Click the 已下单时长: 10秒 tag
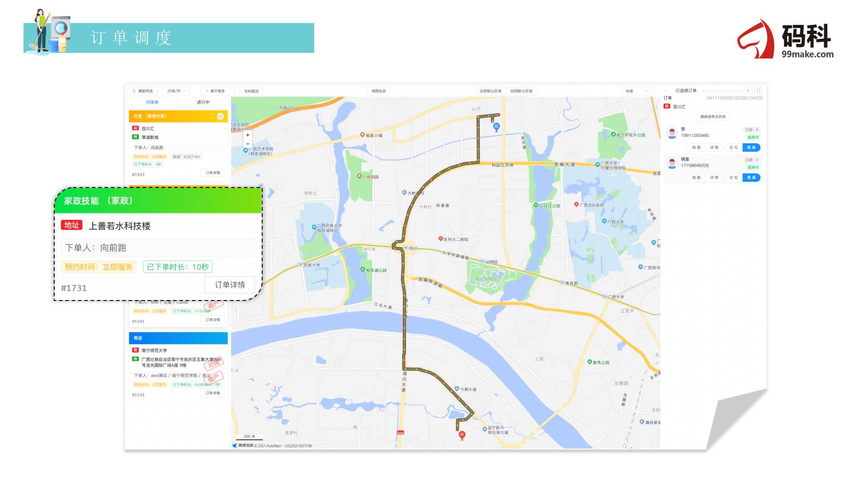This screenshot has width=868, height=488. pyautogui.click(x=178, y=267)
